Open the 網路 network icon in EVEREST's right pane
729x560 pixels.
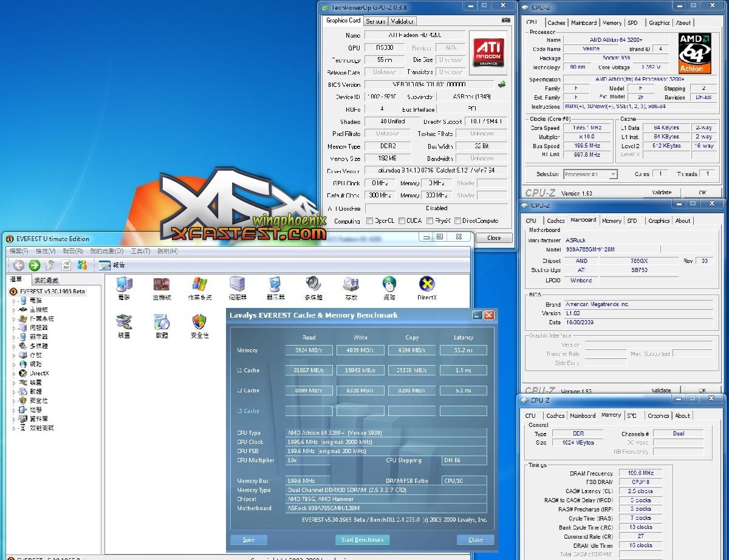point(389,284)
